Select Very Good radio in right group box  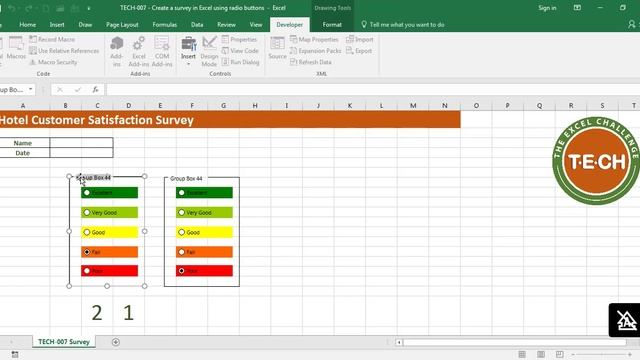[182, 212]
